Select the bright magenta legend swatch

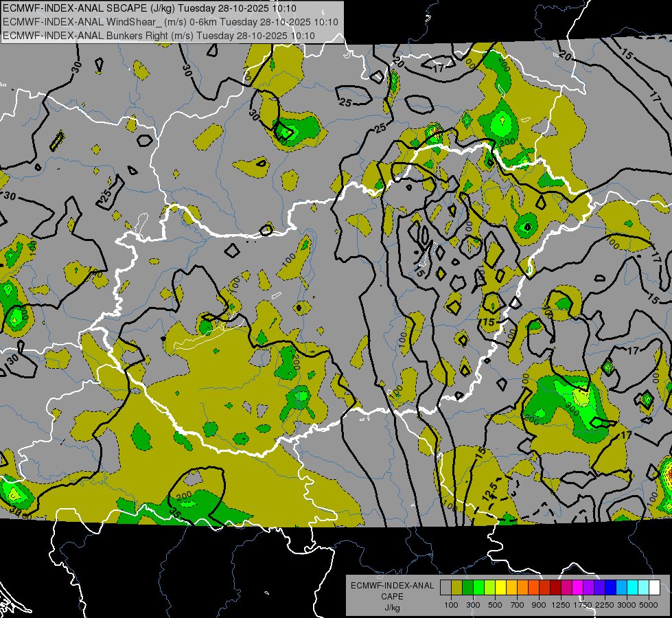[x=578, y=588]
